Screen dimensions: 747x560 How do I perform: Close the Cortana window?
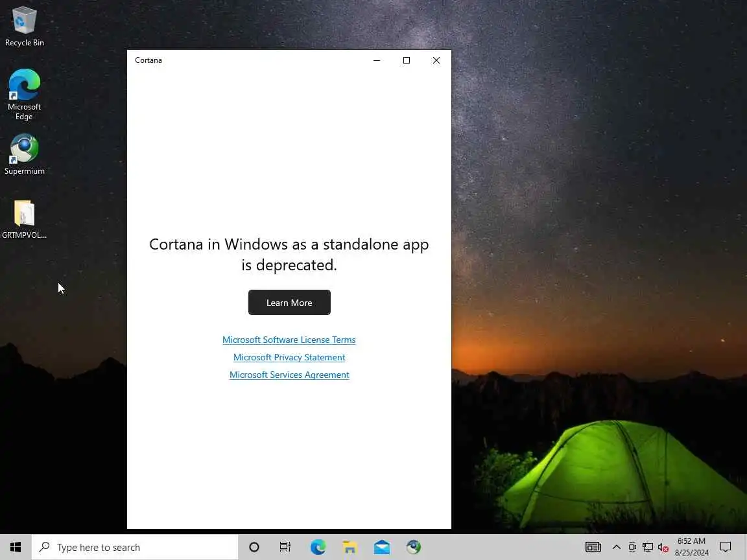click(x=436, y=60)
